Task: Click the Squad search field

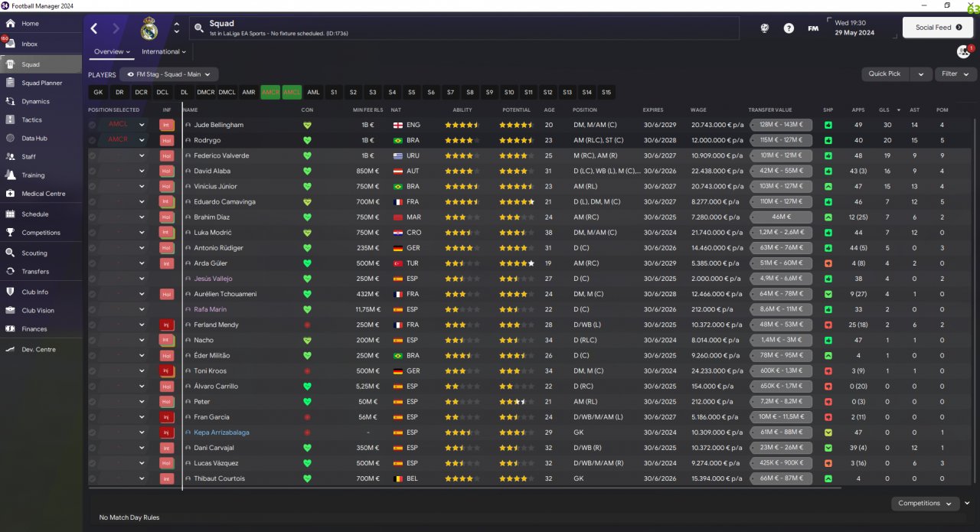Action: [463, 28]
